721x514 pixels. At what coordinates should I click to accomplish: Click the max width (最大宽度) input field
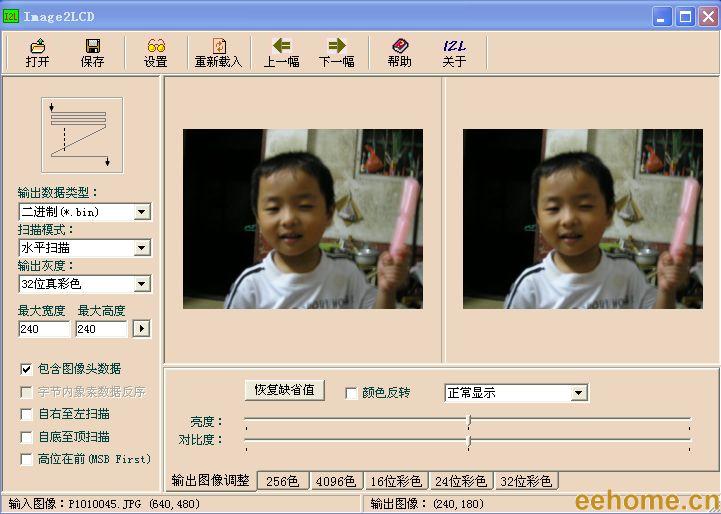pos(44,329)
